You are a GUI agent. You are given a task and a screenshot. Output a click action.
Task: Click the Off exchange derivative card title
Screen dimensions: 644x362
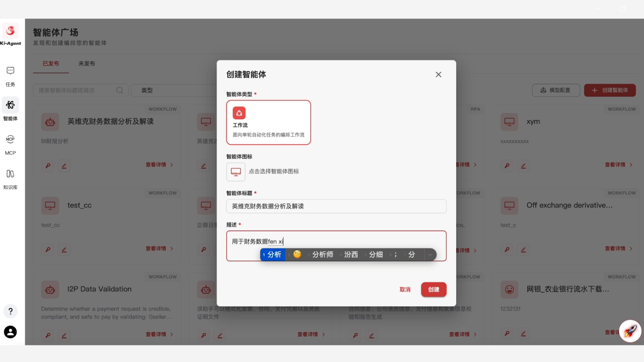pos(569,205)
